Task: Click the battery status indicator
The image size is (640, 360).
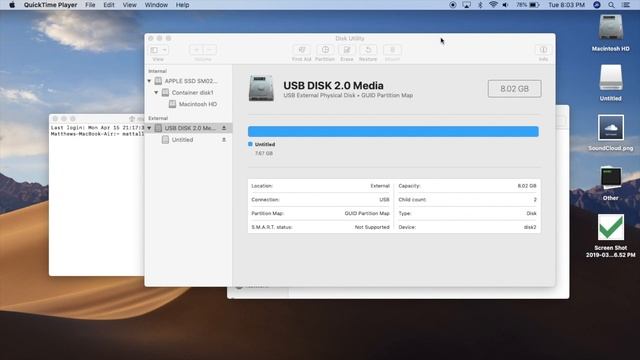Action: tap(528, 5)
